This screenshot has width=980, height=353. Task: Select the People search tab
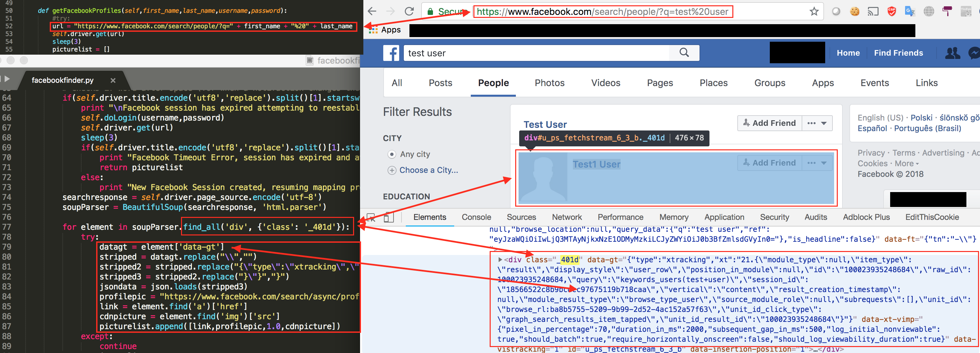(493, 83)
